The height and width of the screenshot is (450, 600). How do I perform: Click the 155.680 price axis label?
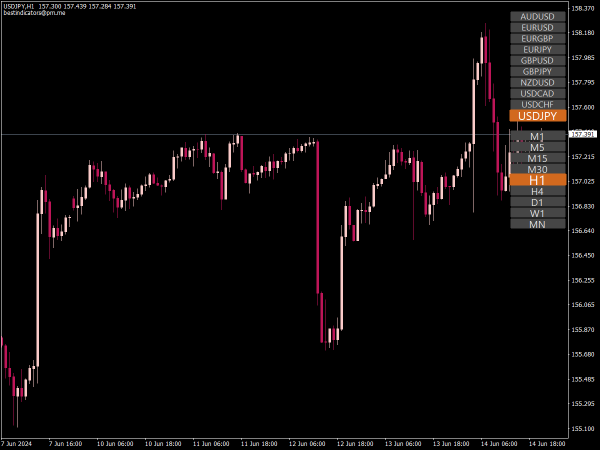[582, 355]
